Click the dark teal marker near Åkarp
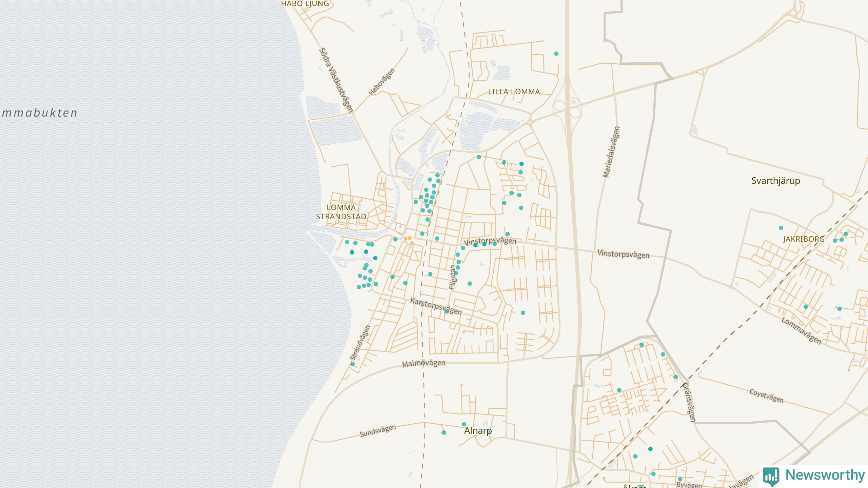Image resolution: width=868 pixels, height=488 pixels. click(x=650, y=449)
